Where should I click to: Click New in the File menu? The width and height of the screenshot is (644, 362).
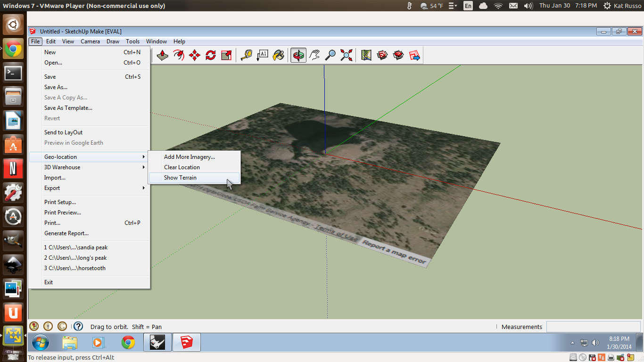pos(89,52)
